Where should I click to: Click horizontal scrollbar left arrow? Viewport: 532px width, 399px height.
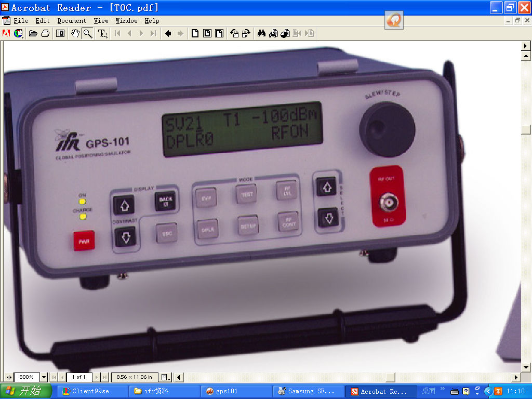click(179, 377)
